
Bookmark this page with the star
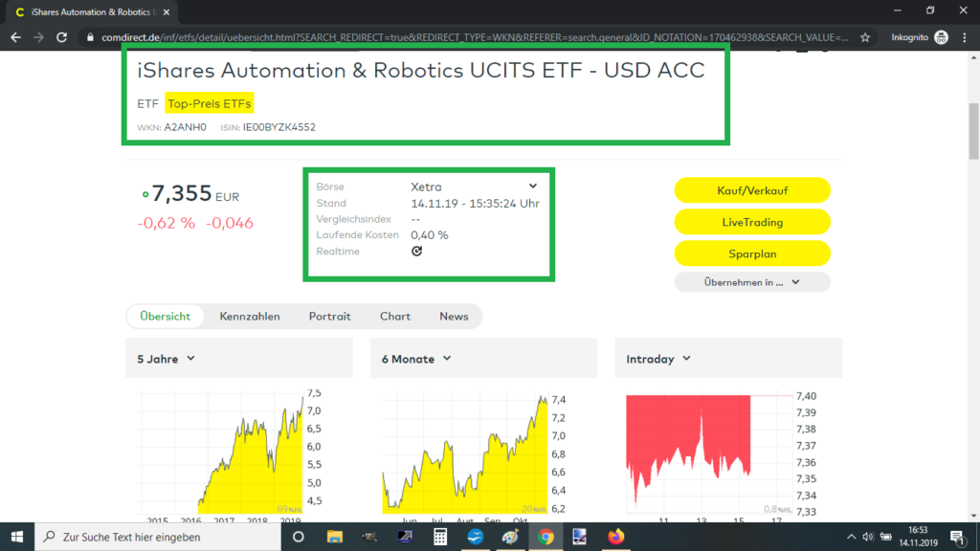[865, 37]
